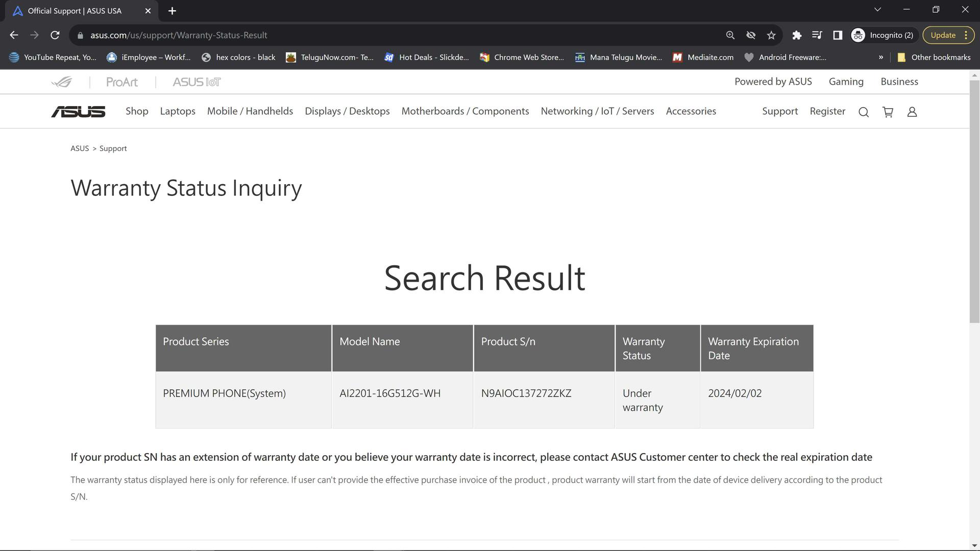This screenshot has height=551, width=980.
Task: Open Android Freeware bookmark
Action: click(x=786, y=57)
